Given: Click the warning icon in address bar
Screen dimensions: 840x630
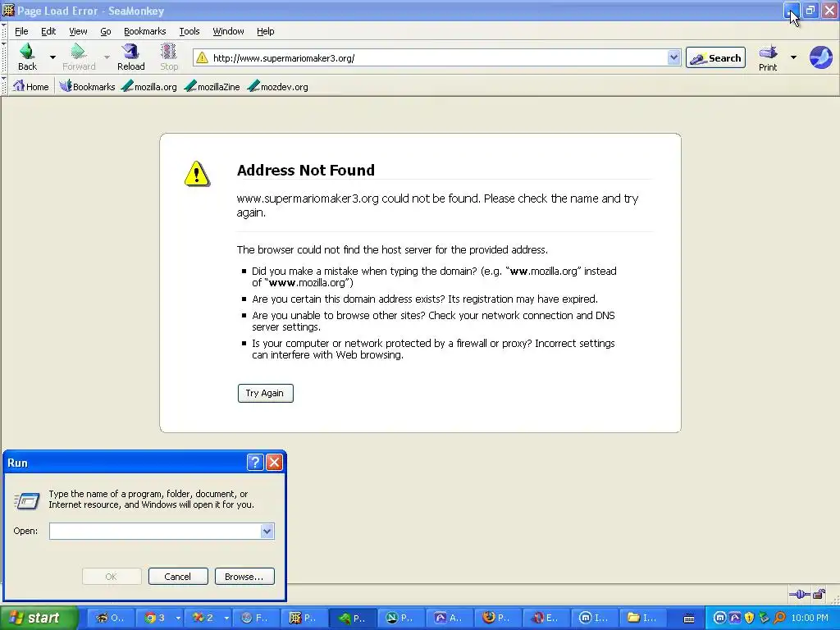Looking at the screenshot, I should coord(202,58).
